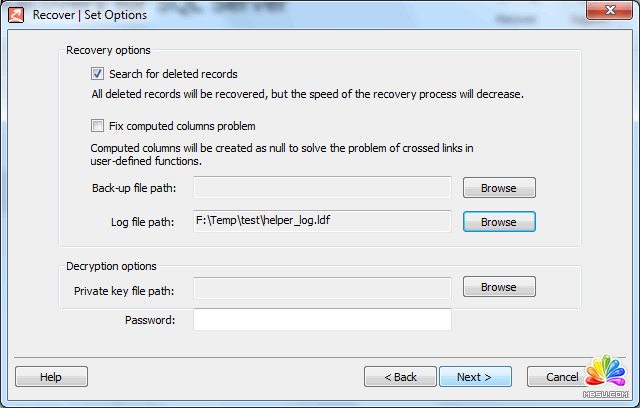Viewport: 640px width, 408px height.
Task: Browse for the private key file
Action: click(498, 287)
